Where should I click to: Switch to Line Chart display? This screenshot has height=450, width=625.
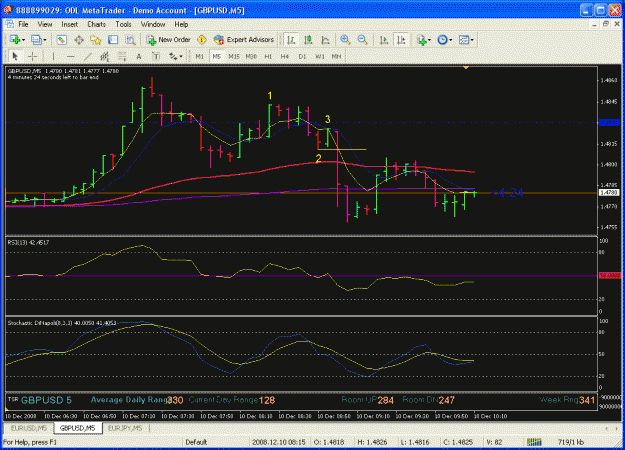click(x=325, y=40)
